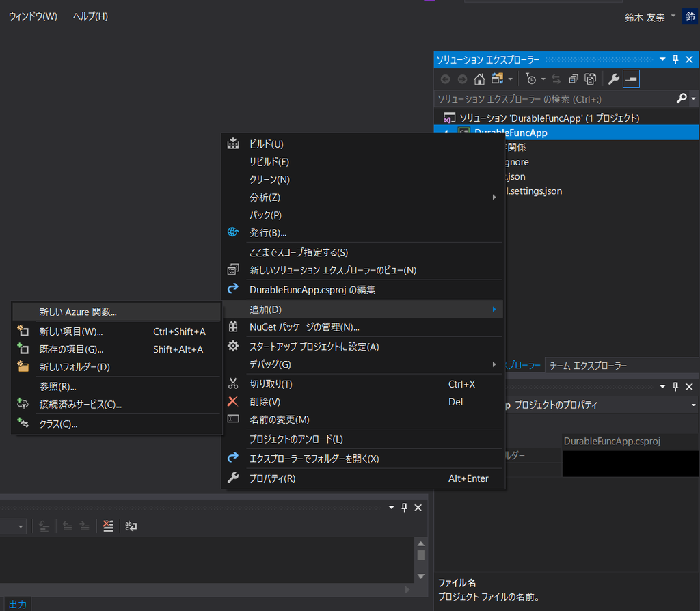The height and width of the screenshot is (611, 700).
Task: Click the wrench Properties icon in Solution Explorer toolbar
Action: click(613, 79)
